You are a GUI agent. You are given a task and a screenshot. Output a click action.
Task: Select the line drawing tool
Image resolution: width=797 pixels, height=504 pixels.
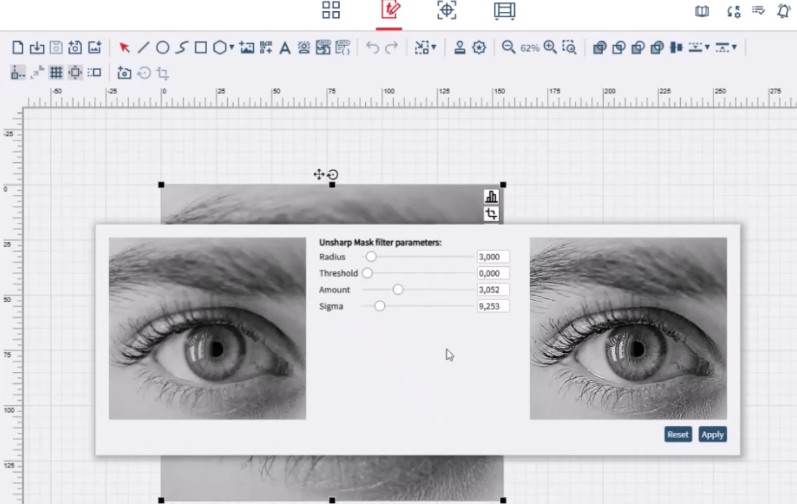(144, 47)
